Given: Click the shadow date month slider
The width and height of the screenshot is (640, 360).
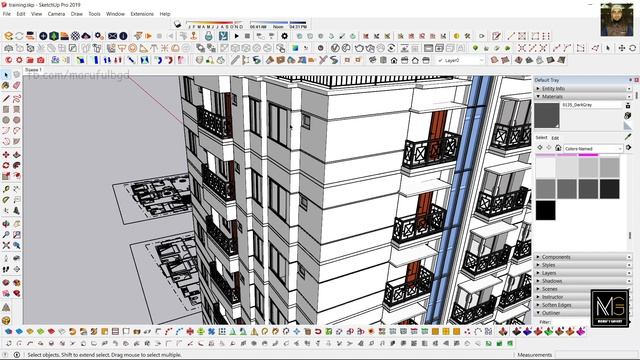Looking at the screenshot, I should [215, 24].
